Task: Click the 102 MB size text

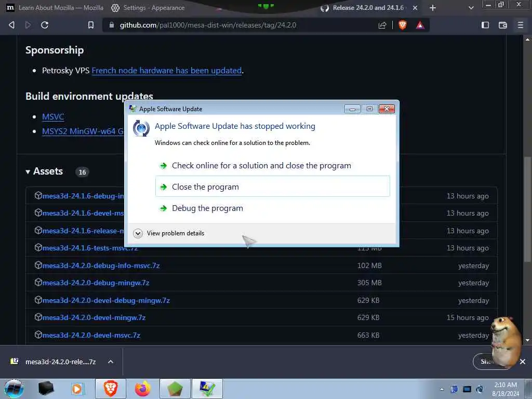Action: point(369,265)
